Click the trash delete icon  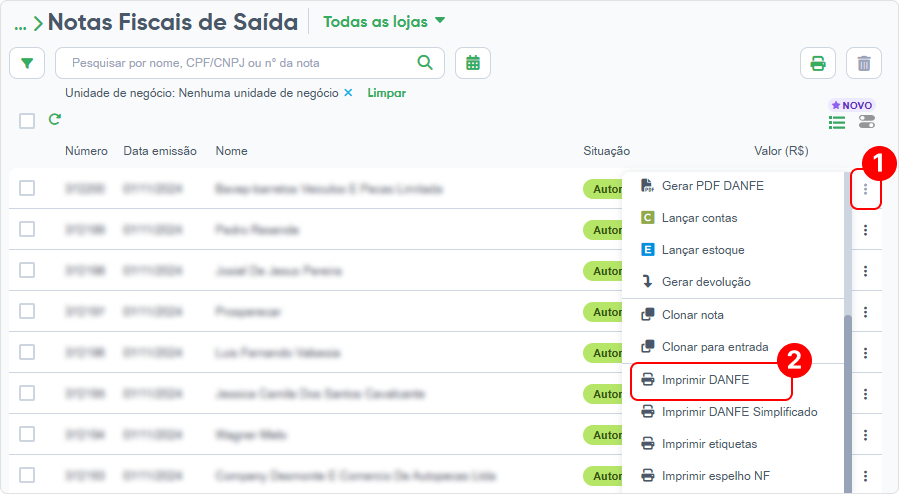click(x=863, y=63)
